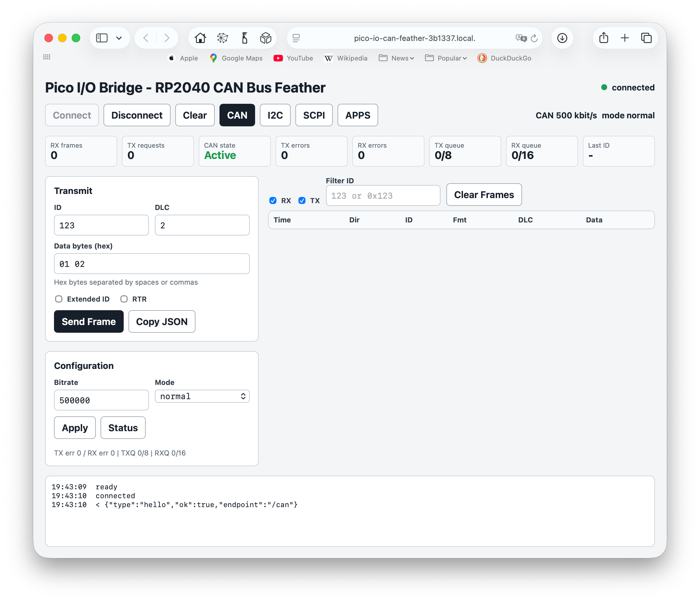
Task: Reload the page with the refresh icon
Action: pyautogui.click(x=534, y=38)
